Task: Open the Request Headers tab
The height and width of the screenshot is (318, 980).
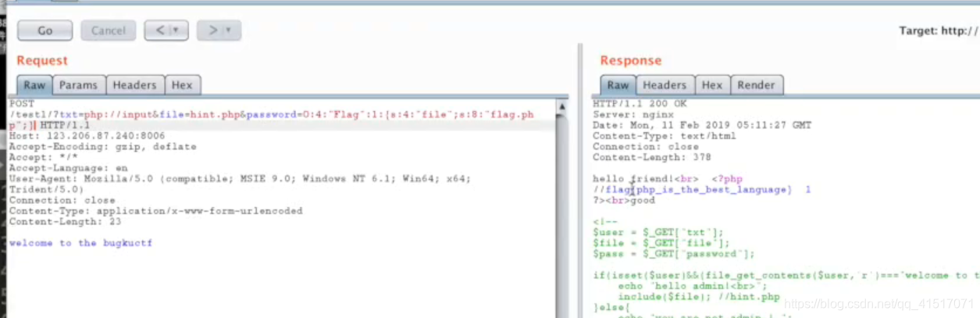Action: [134, 85]
